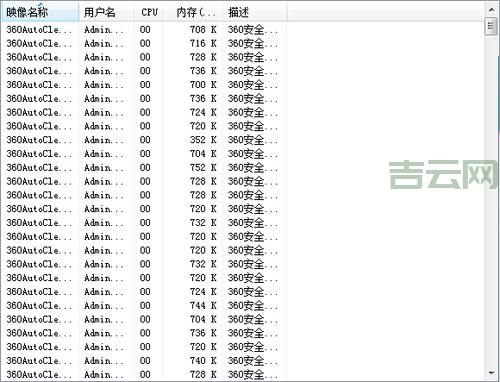Screen dimensions: 500x382
Task: Click the scrollbar down arrow
Action: tap(491, 372)
